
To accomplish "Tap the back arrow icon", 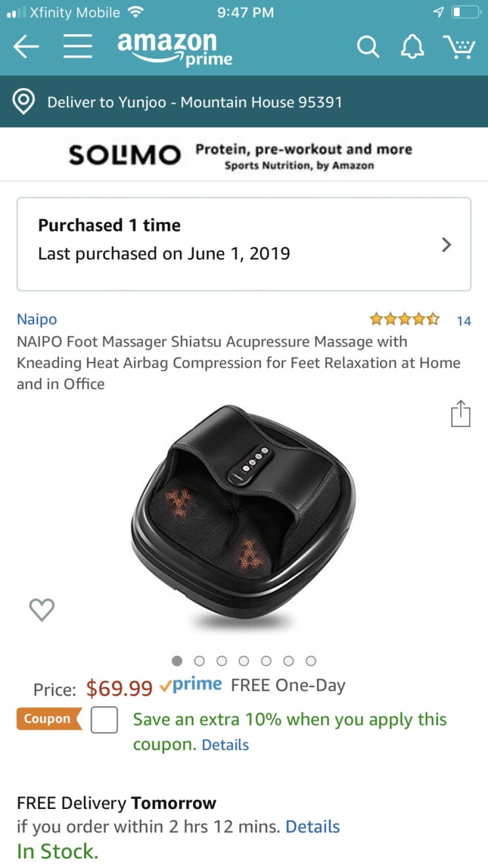I will click(x=26, y=47).
